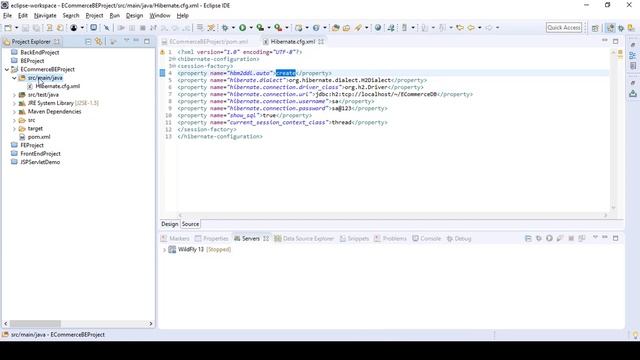Maximize the Project Explorer panel
This screenshot has width=640, height=360.
click(147, 41)
